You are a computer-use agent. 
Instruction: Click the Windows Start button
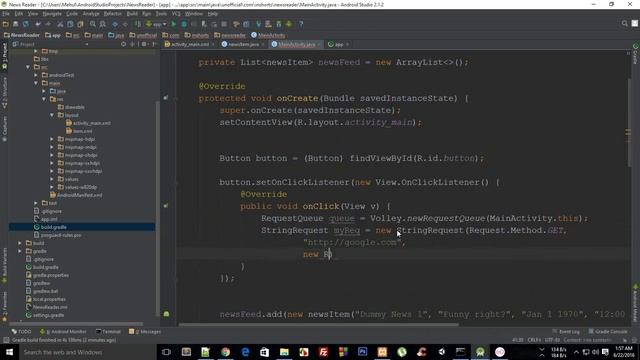pyautogui.click(x=9, y=352)
